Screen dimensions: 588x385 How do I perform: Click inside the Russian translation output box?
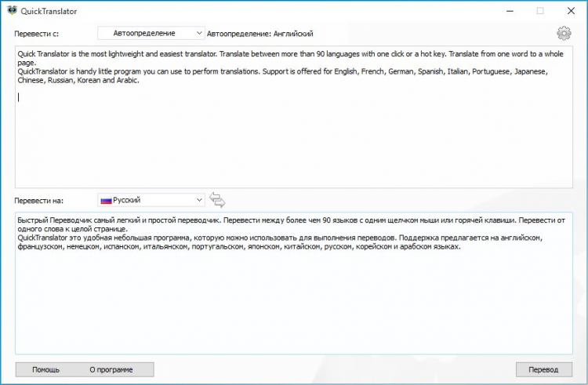pyautogui.click(x=294, y=283)
